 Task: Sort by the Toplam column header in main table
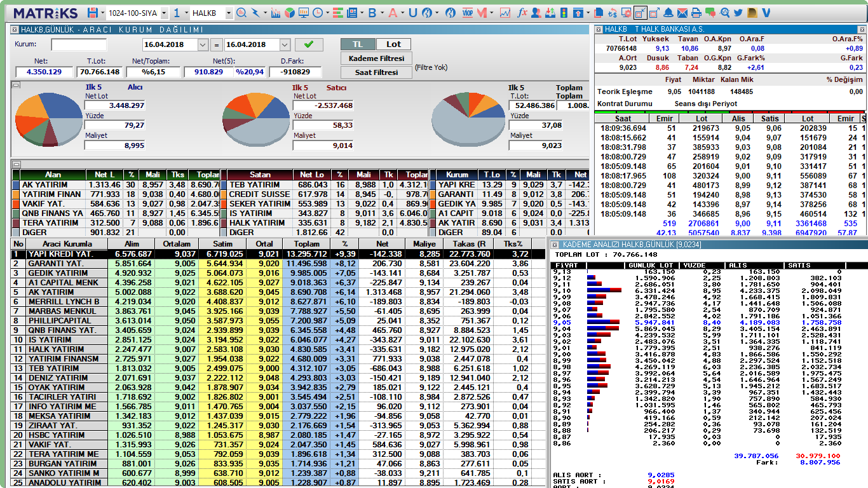pyautogui.click(x=307, y=244)
